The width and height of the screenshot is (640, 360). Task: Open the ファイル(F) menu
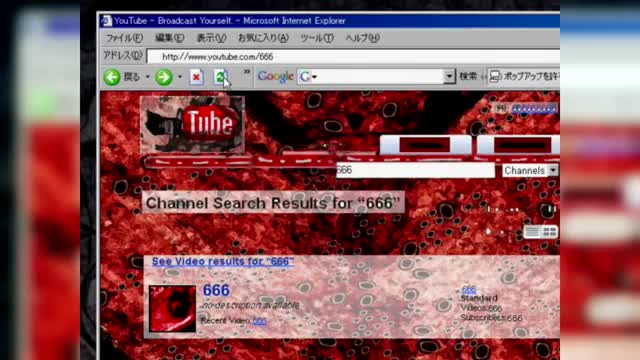coord(124,38)
